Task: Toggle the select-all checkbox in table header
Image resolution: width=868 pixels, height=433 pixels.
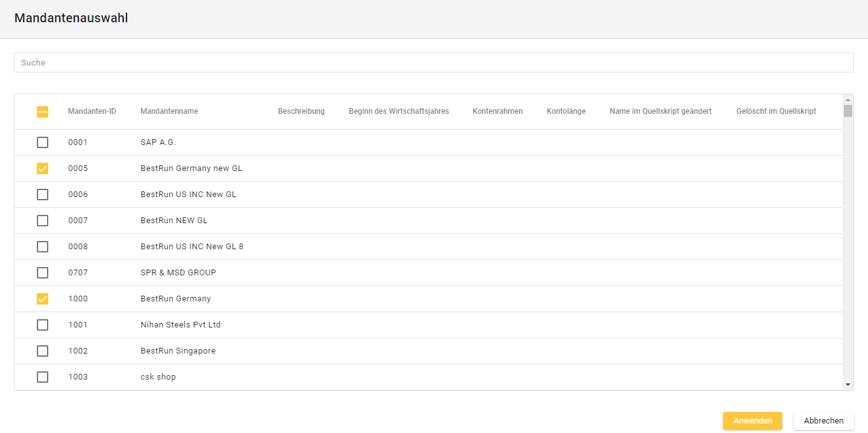Action: tap(43, 112)
